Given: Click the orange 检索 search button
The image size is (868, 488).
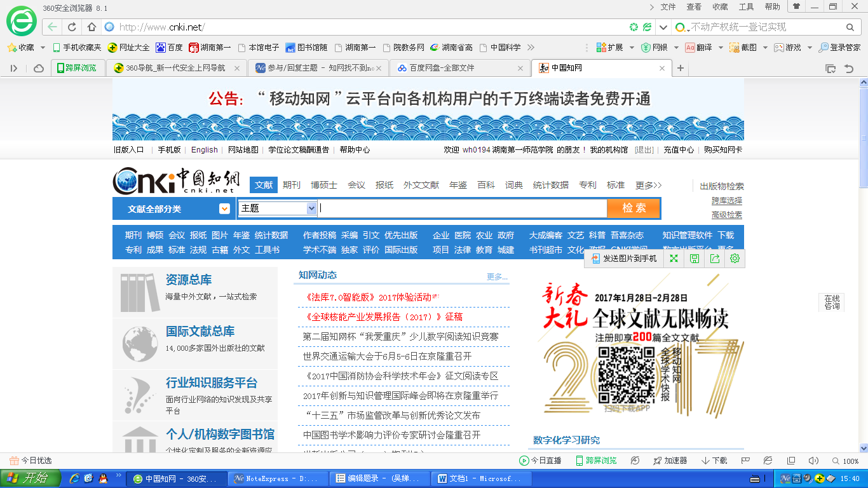Looking at the screenshot, I should (634, 208).
